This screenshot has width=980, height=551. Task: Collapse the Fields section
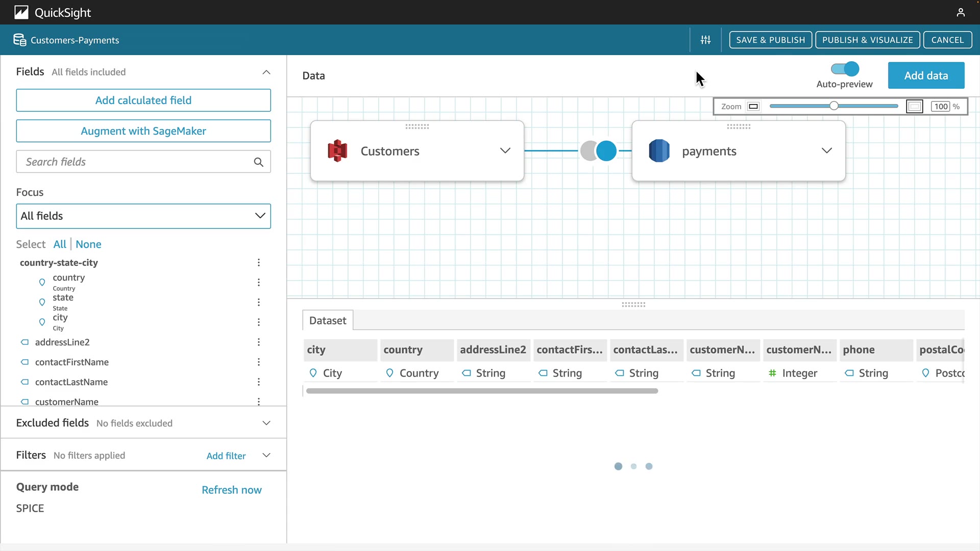[x=266, y=72]
